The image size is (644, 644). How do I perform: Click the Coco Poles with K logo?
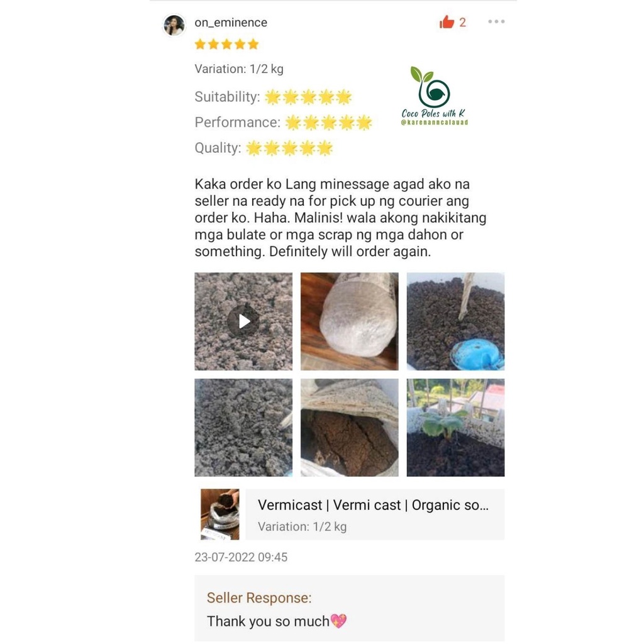(x=435, y=96)
